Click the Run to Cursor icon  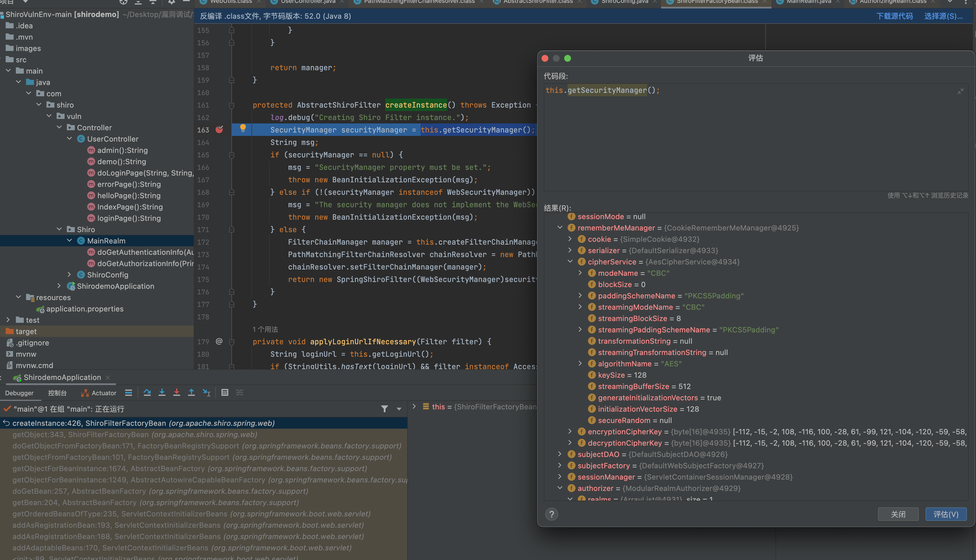point(206,393)
